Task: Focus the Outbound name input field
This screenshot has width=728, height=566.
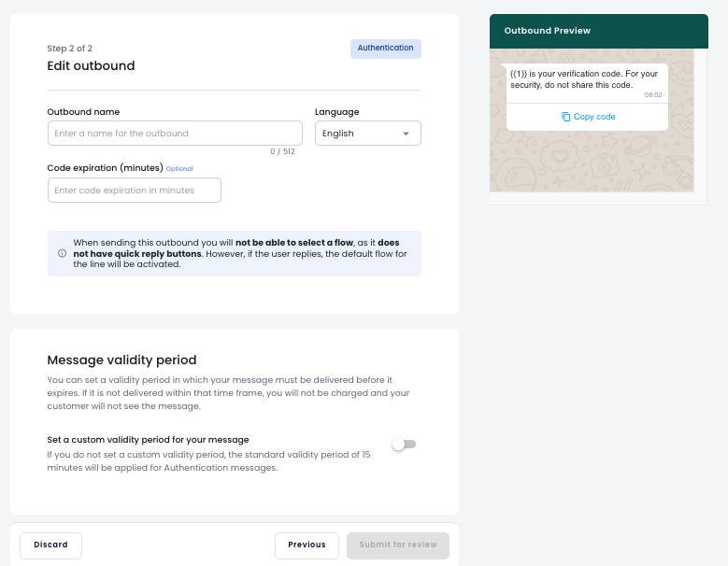Action: (175, 134)
